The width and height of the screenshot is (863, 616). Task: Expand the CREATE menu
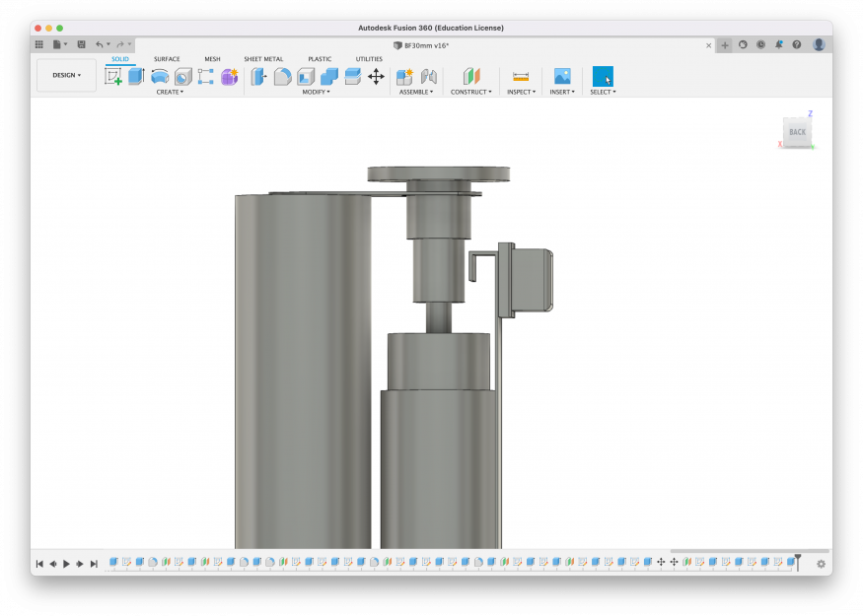(x=170, y=92)
